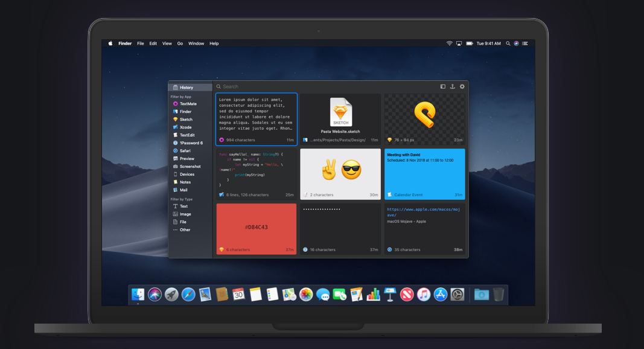Select the #D84C43 red color clip
This screenshot has height=349, width=644.
click(257, 228)
